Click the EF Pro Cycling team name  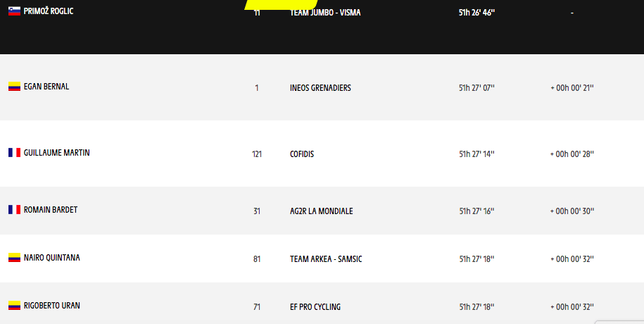point(315,307)
